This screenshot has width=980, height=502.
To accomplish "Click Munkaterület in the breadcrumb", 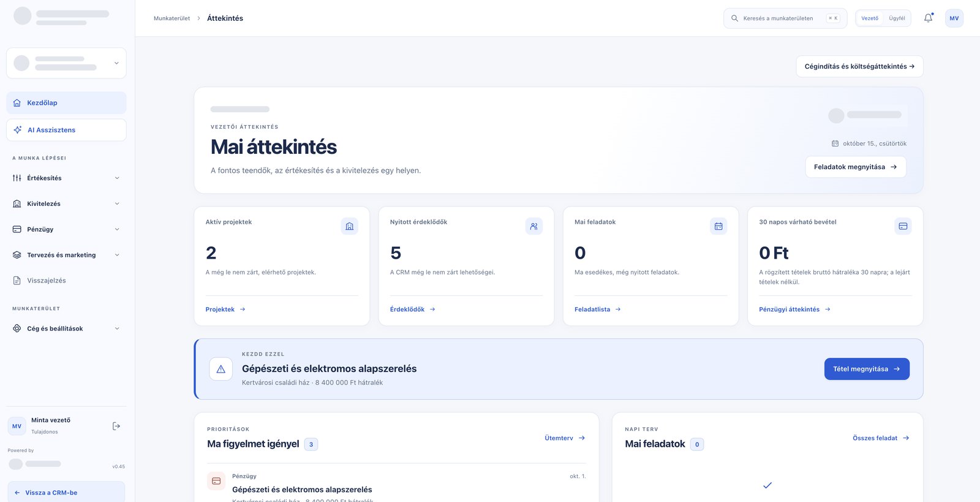I will click(172, 18).
